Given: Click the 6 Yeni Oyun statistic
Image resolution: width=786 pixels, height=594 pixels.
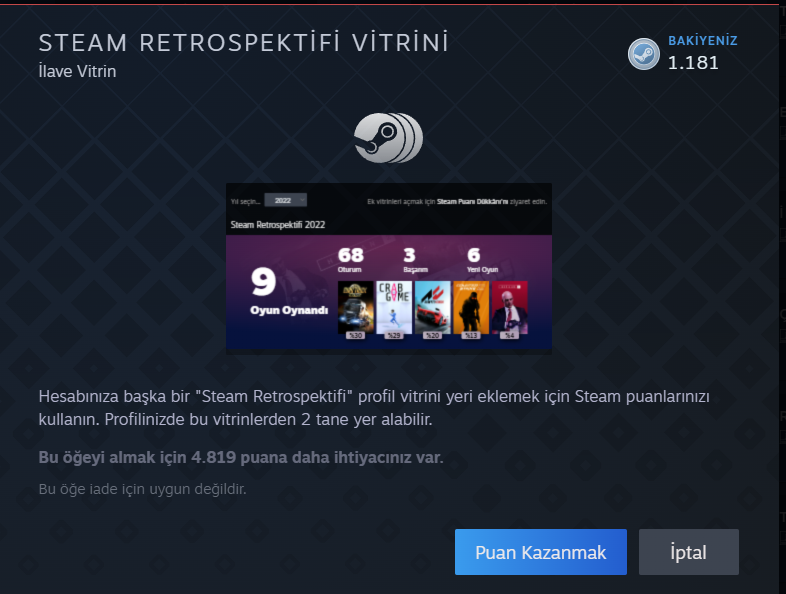Looking at the screenshot, I should pos(482,260).
